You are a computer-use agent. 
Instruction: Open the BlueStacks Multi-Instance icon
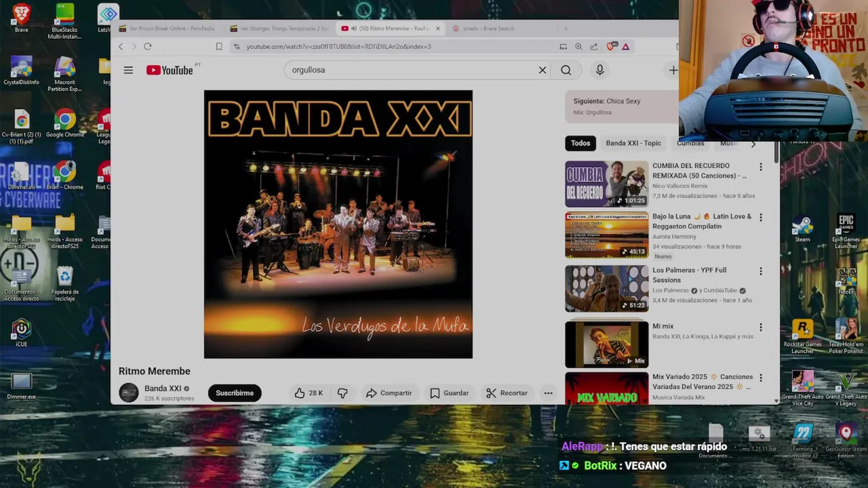coord(64,21)
